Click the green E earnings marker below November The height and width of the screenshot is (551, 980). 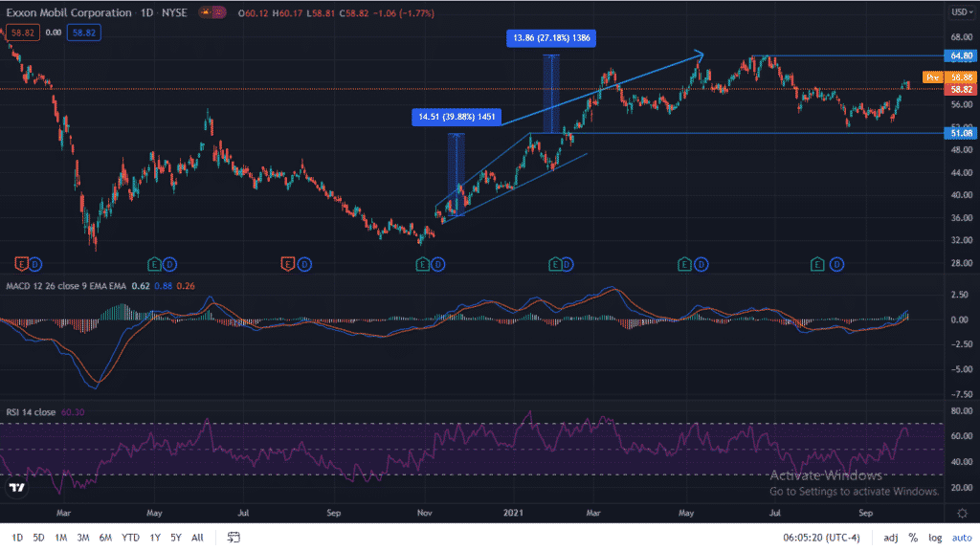click(x=421, y=264)
